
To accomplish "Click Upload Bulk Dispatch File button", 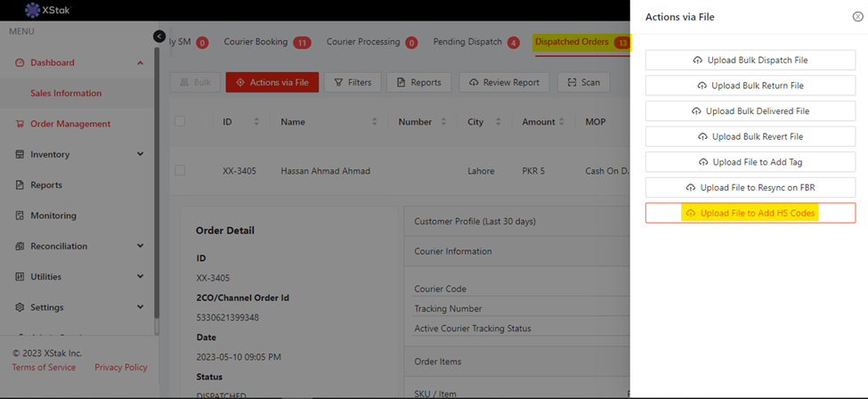I will pyautogui.click(x=750, y=60).
